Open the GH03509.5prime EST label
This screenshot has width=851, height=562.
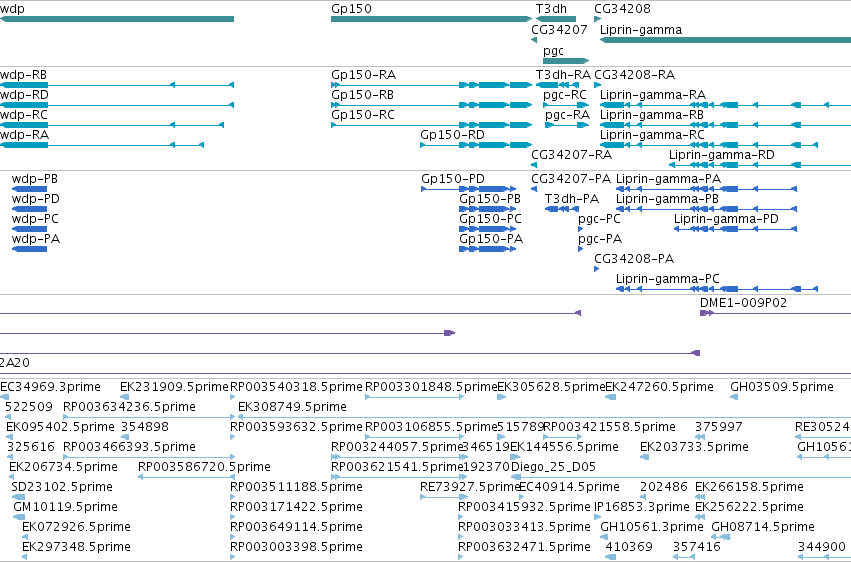click(x=782, y=387)
